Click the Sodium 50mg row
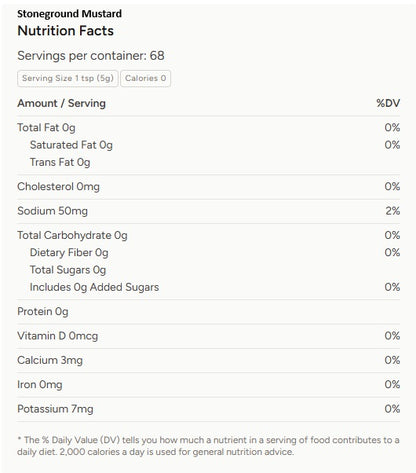416x473 pixels. coord(209,211)
